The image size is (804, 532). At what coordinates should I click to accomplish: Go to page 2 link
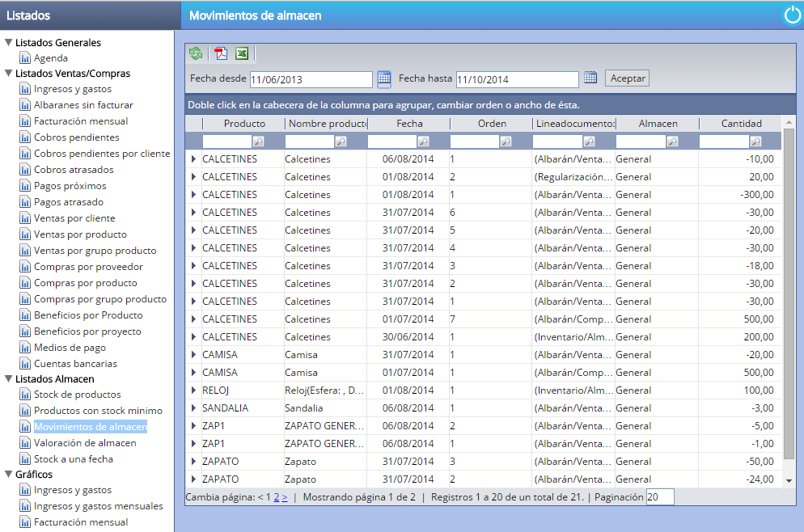pyautogui.click(x=277, y=497)
